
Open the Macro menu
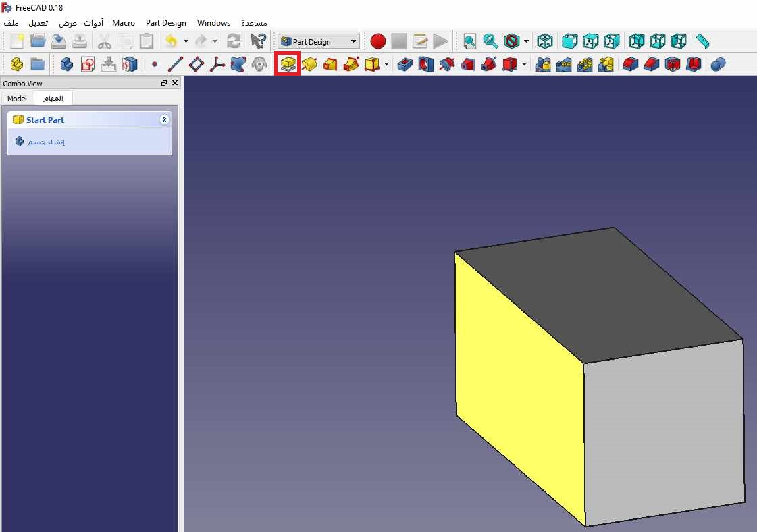[x=124, y=23]
